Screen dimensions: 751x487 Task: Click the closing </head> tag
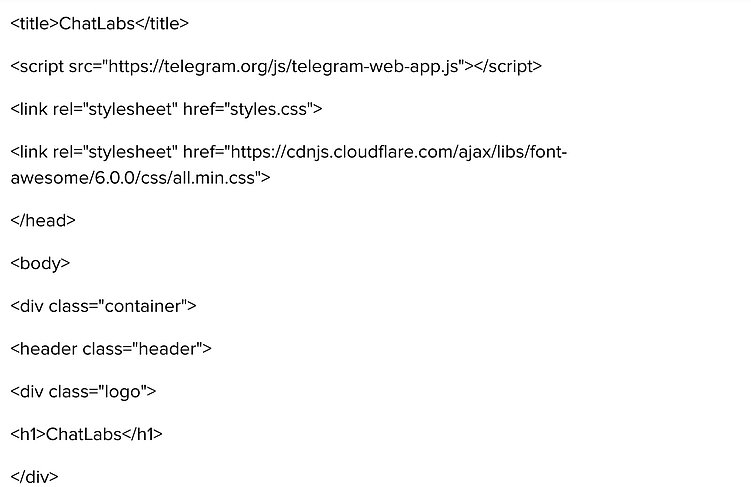(43, 221)
